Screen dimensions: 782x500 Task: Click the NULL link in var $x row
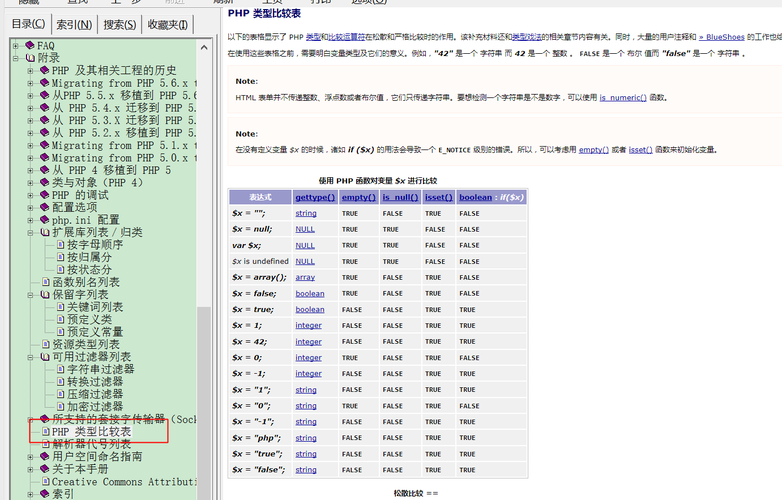pos(305,246)
